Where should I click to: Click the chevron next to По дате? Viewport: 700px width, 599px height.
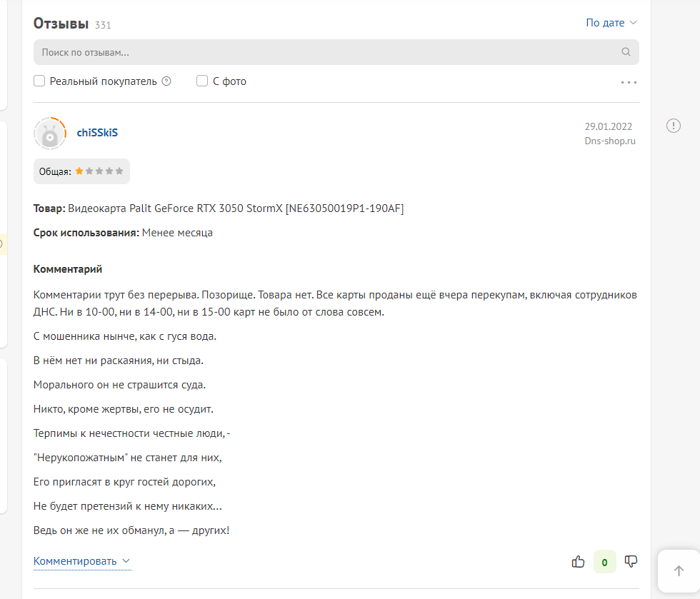pyautogui.click(x=633, y=23)
